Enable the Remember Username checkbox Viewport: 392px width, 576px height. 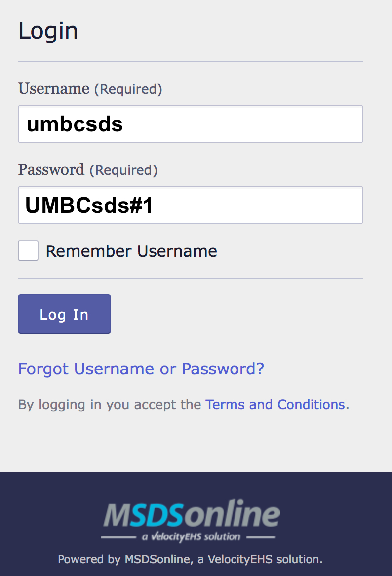(28, 250)
